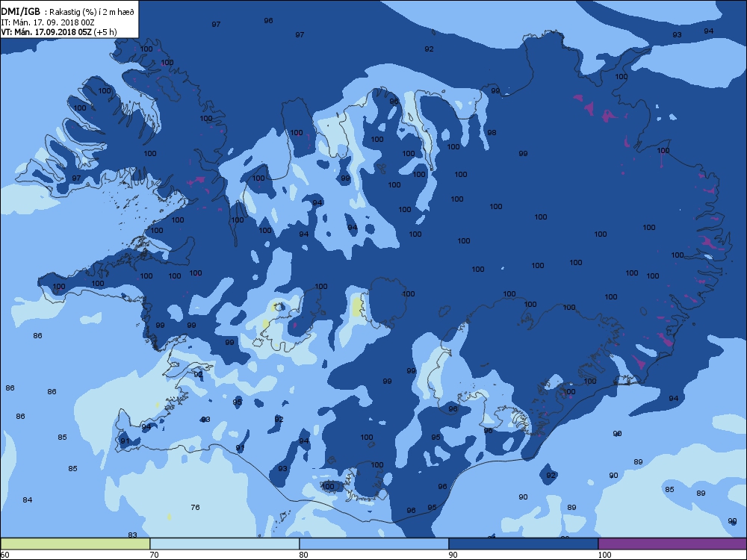Click the "Rakastig (%) í 2 m hæð" title
This screenshot has height=560, width=747.
coord(93,13)
